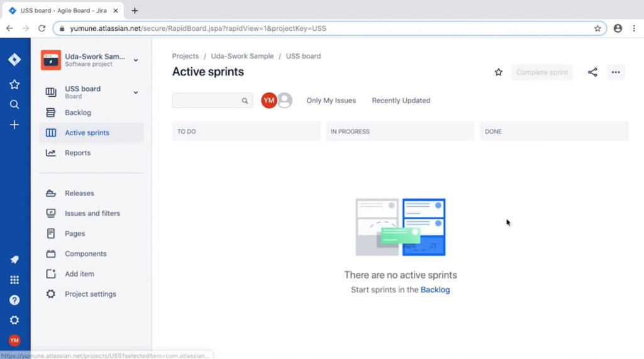Click the Uda-Swork Sample breadcrumb
Image resolution: width=644 pixels, height=359 pixels.
[242, 57]
